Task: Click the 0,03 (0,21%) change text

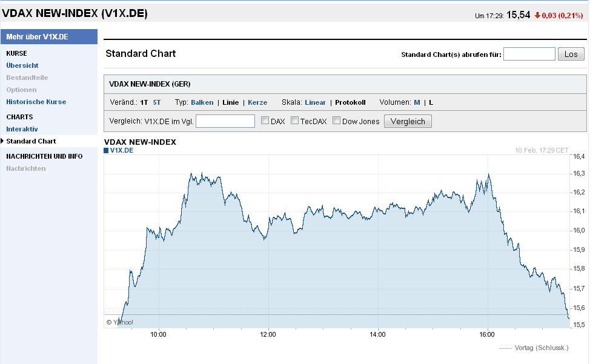Action: pos(562,16)
